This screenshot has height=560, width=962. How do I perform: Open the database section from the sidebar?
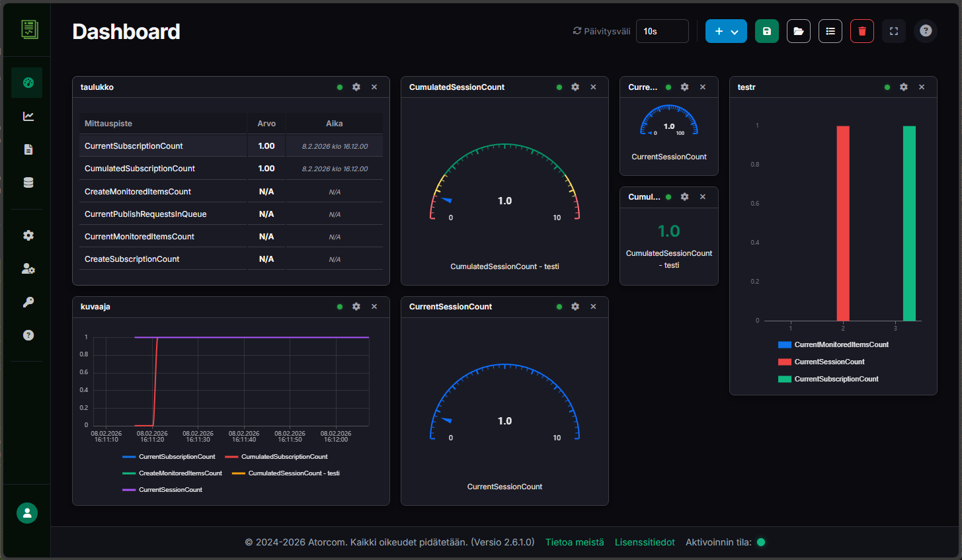[27, 182]
